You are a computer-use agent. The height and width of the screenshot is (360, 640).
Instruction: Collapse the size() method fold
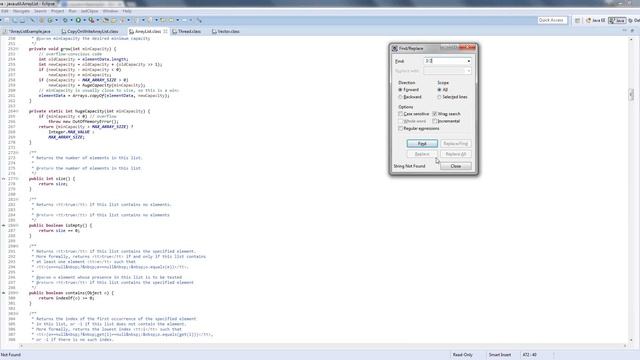[x=17, y=179]
